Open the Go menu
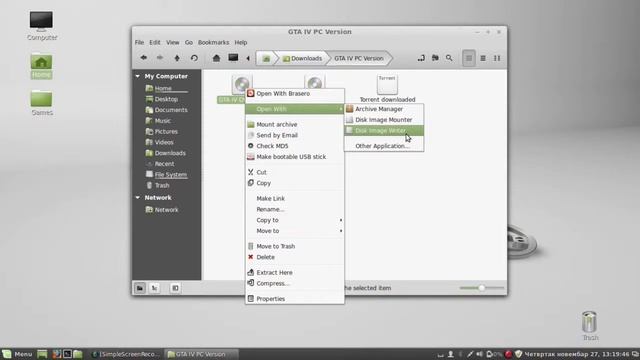Viewport: 640px width, 360px height. pyautogui.click(x=189, y=42)
